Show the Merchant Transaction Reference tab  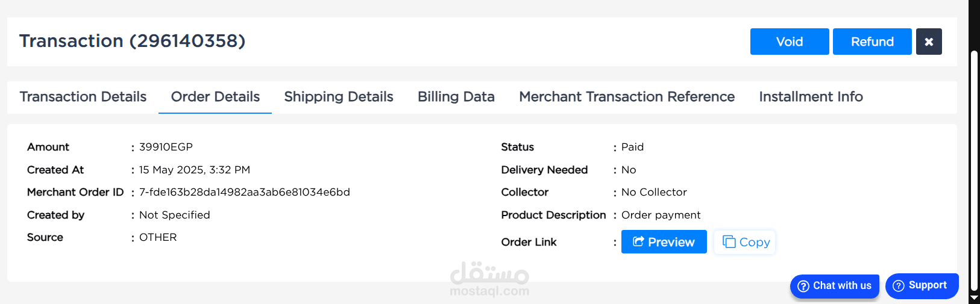(x=627, y=97)
